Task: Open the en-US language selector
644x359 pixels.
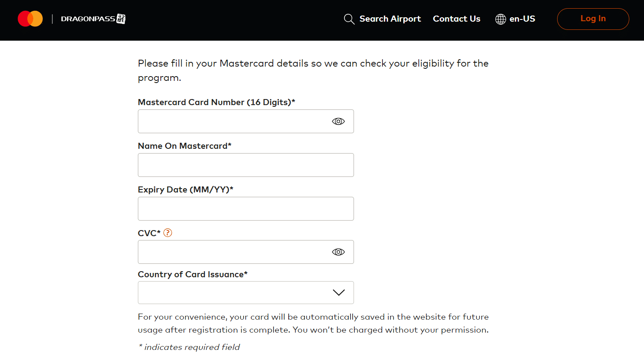Action: click(522, 19)
